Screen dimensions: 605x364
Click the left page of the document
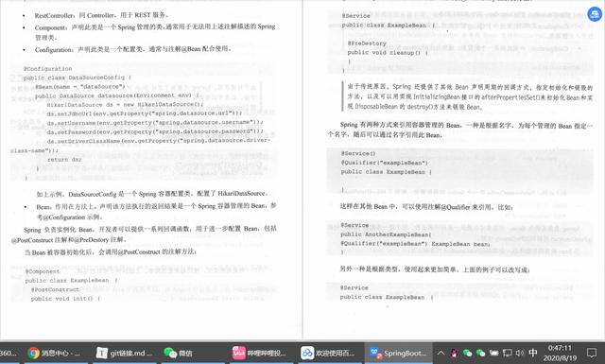pos(151,170)
